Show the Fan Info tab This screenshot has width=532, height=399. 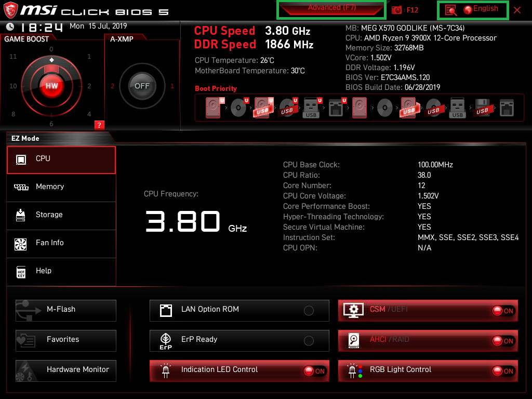click(61, 244)
